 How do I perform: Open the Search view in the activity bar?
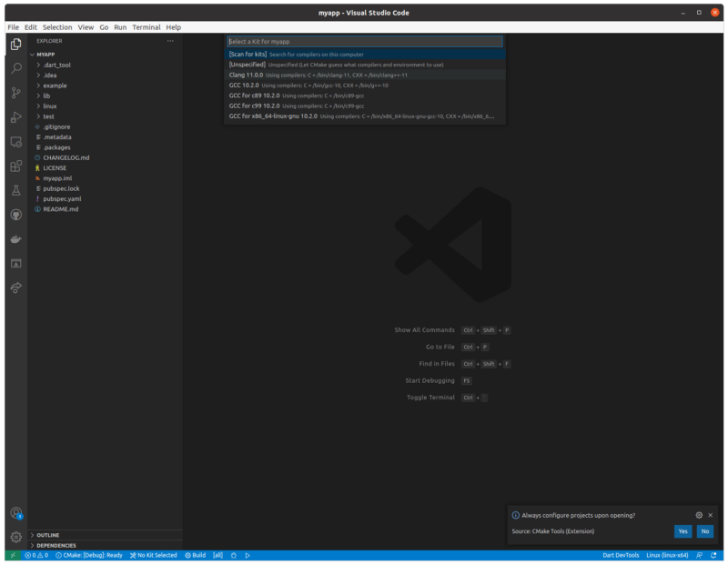pyautogui.click(x=16, y=66)
